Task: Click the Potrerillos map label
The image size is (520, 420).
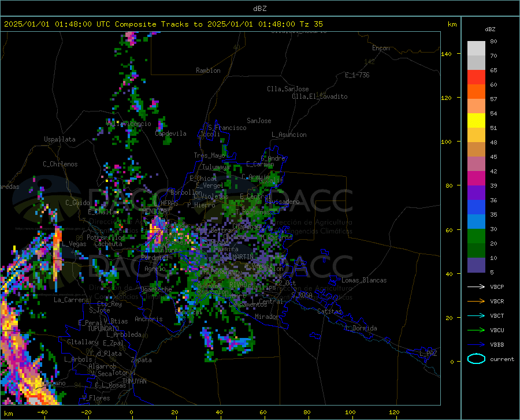Action: 106,237
